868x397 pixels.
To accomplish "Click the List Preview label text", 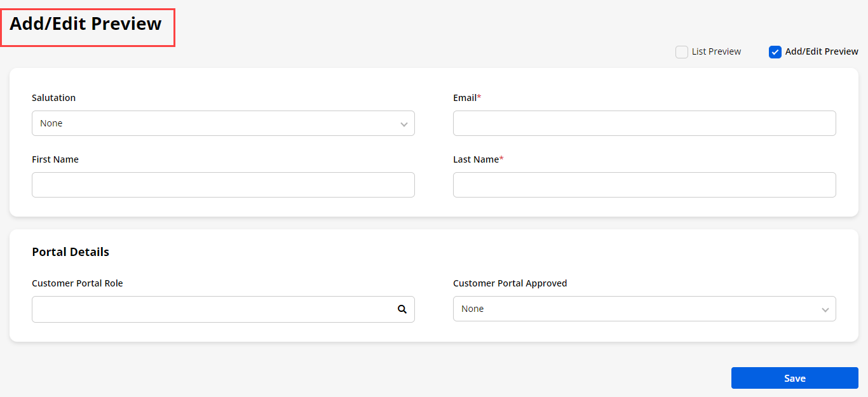I will point(716,51).
